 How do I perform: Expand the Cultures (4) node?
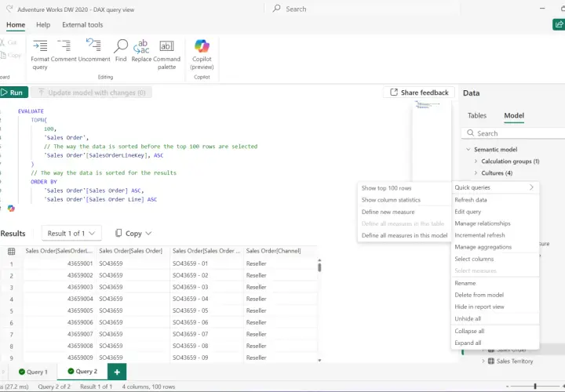[476, 173]
